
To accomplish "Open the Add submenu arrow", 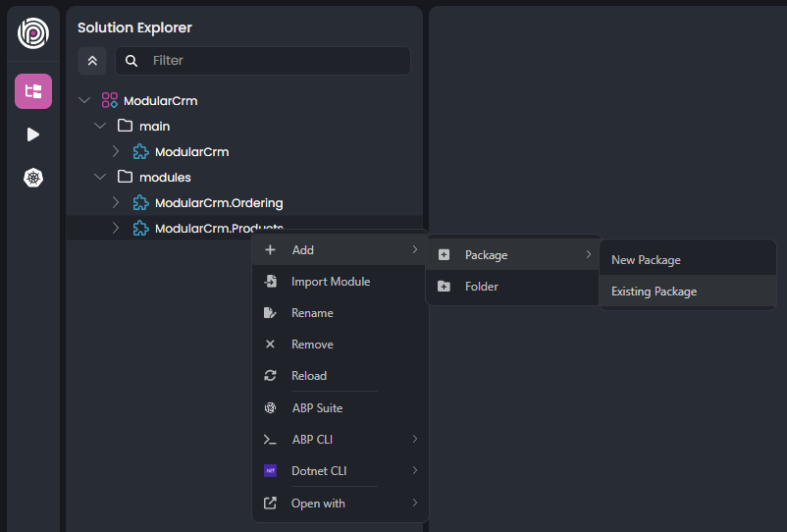I will (414, 249).
